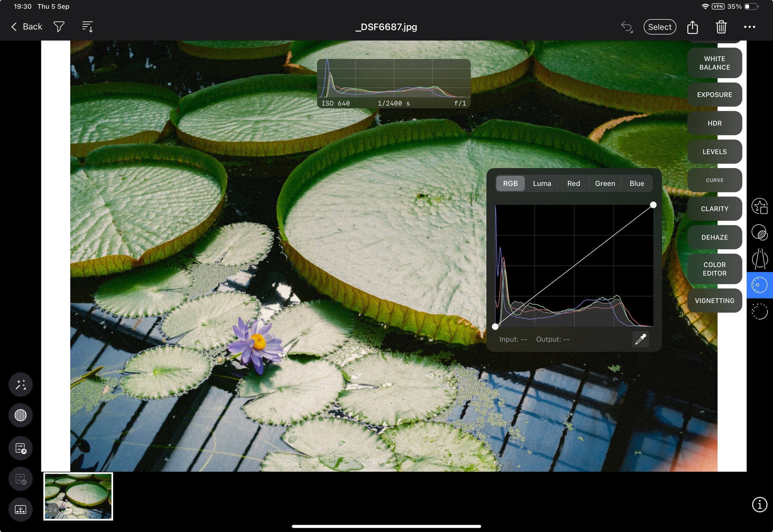Tap the VPN status indicator
This screenshot has height=532, width=773.
(718, 6)
